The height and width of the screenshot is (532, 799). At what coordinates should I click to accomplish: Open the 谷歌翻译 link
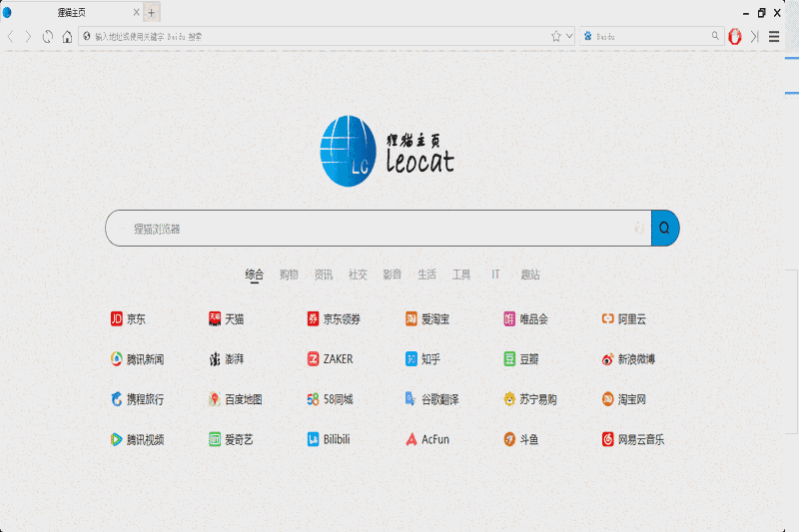(432, 399)
